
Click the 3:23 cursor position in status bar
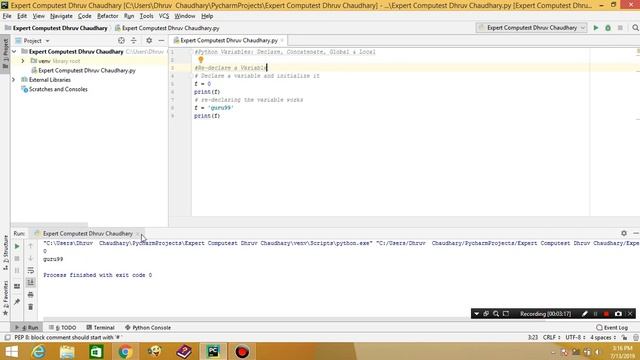533,338
